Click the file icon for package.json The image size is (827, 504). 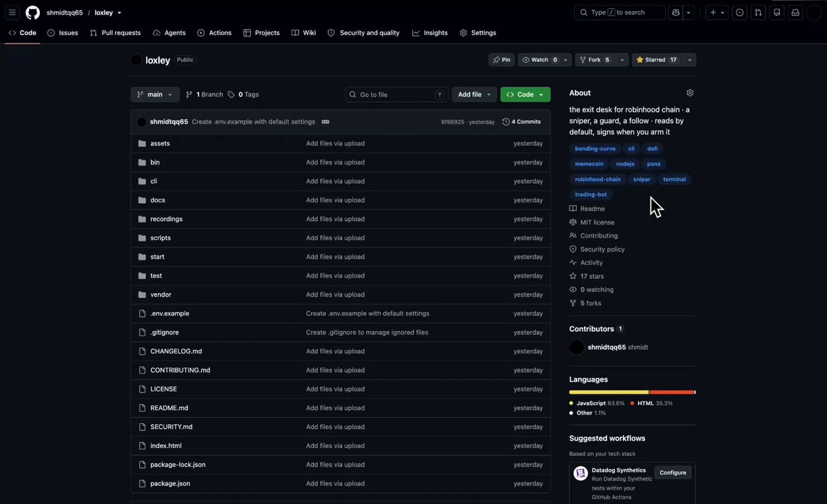pyautogui.click(x=142, y=483)
